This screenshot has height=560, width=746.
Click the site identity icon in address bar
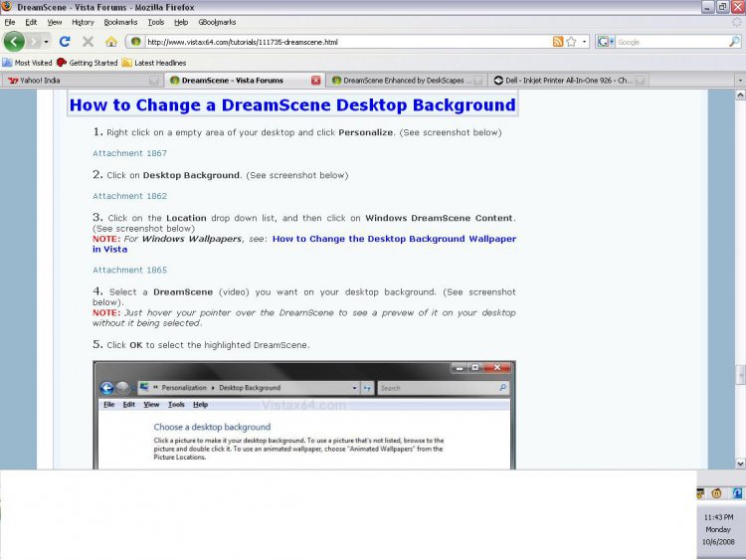pos(135,42)
